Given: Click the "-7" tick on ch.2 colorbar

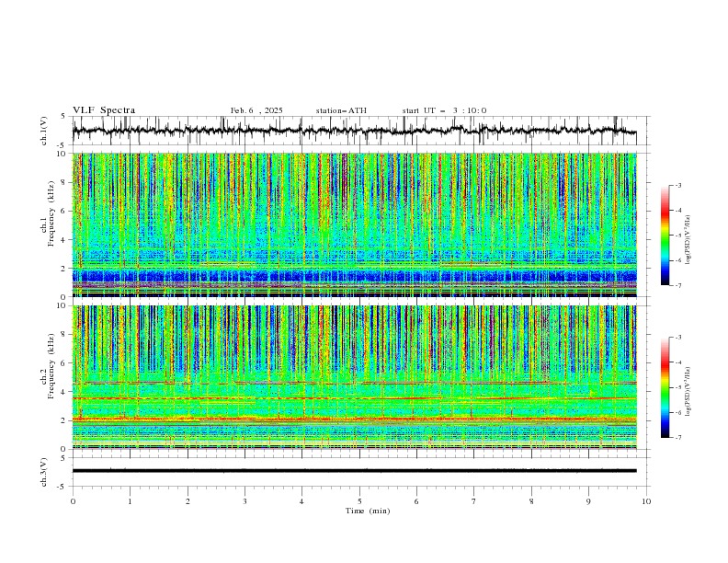Looking at the screenshot, I should (x=678, y=438).
